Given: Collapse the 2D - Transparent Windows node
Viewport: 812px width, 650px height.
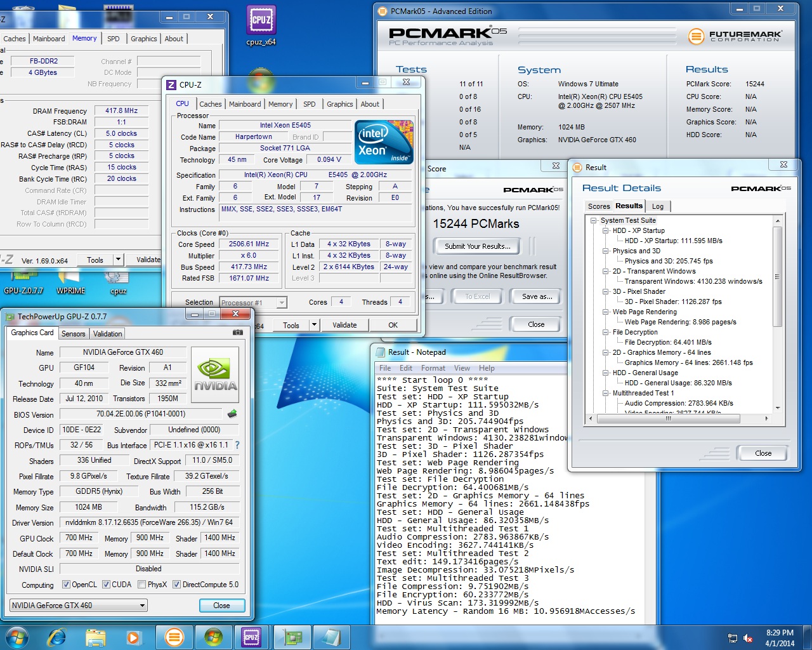Looking at the screenshot, I should [606, 272].
